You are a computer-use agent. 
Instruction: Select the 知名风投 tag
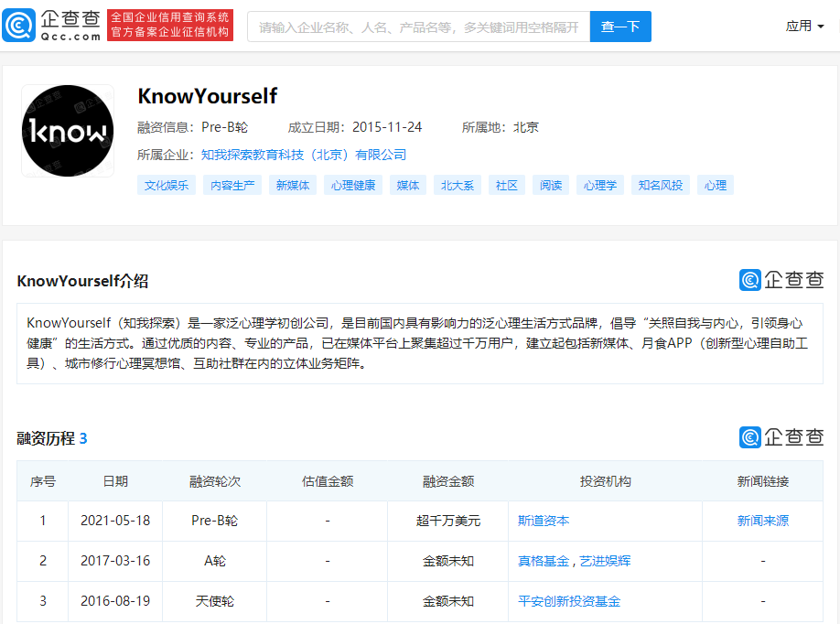pos(661,186)
